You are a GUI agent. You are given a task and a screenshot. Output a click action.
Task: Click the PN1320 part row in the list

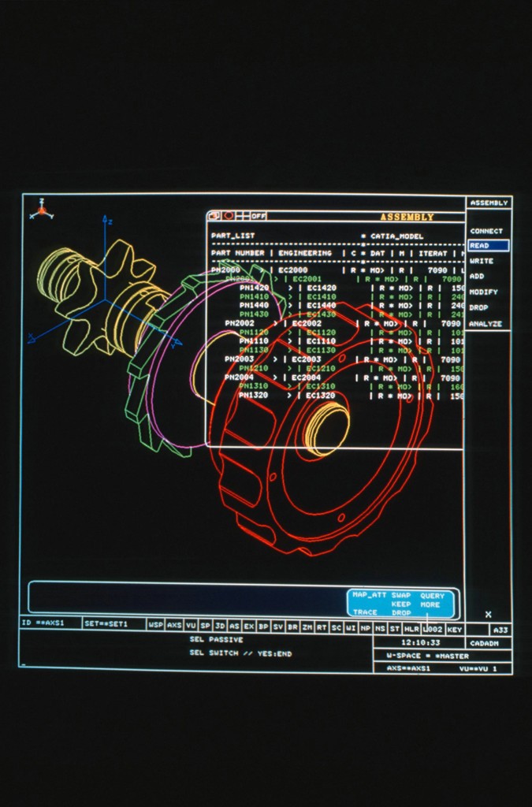[254, 396]
